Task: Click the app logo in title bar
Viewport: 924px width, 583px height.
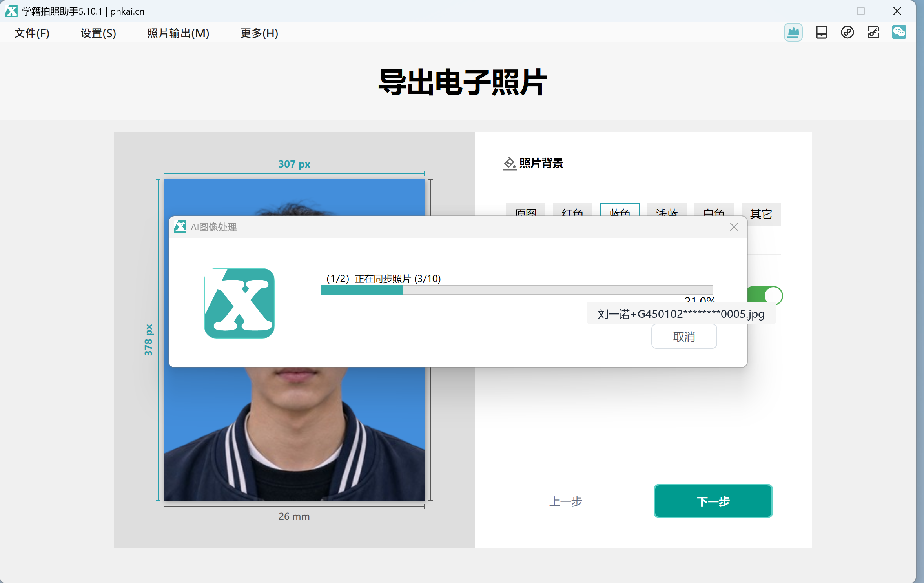Action: pyautogui.click(x=11, y=11)
